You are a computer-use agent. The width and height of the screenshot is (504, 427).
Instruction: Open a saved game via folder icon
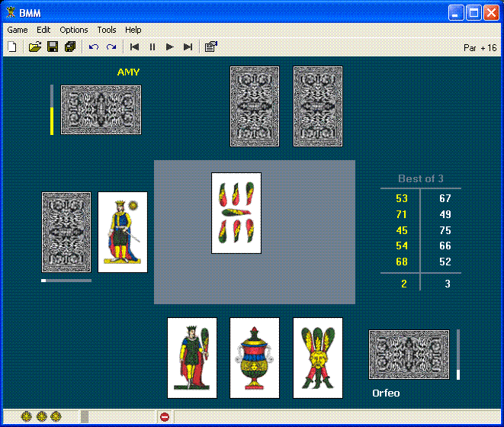click(x=35, y=47)
